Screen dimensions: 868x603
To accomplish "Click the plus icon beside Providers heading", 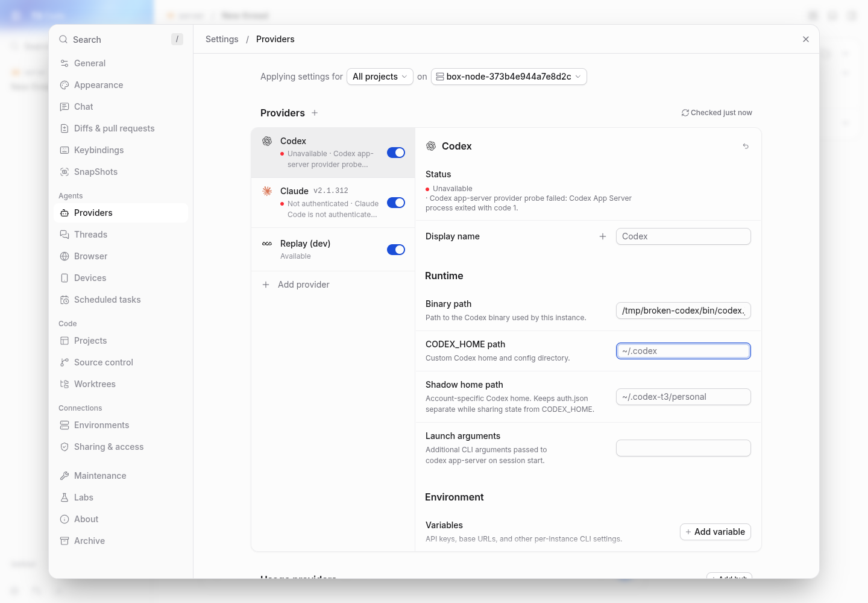I will 315,113.
